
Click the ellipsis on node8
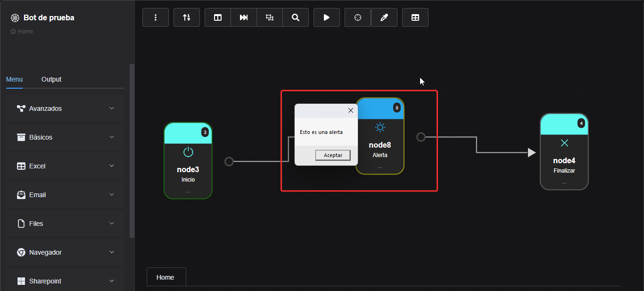tap(380, 167)
